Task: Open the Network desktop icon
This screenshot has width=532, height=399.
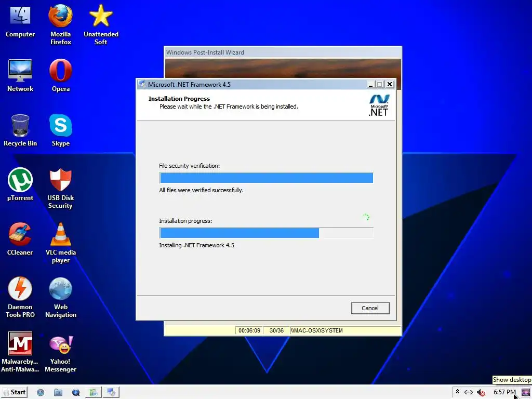Action: [20, 76]
